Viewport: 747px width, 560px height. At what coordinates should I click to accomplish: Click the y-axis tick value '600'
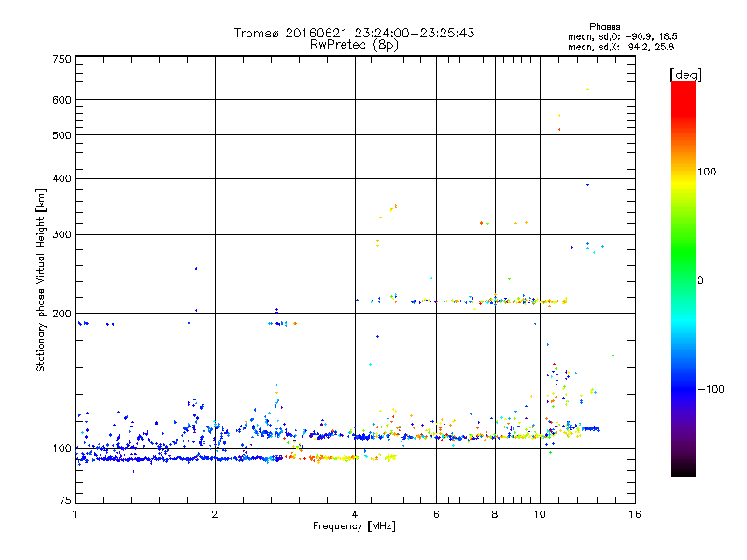(63, 100)
